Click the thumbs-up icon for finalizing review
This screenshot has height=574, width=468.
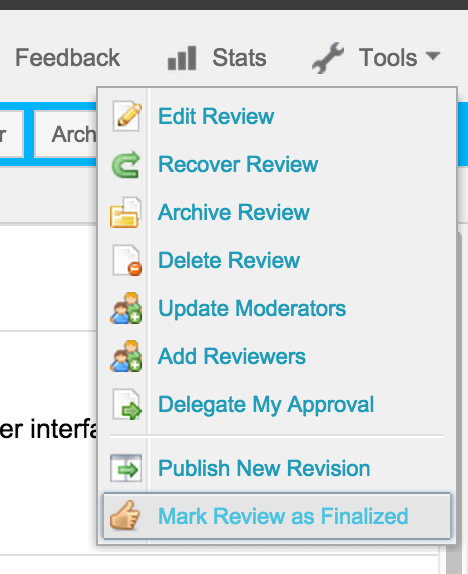click(125, 515)
